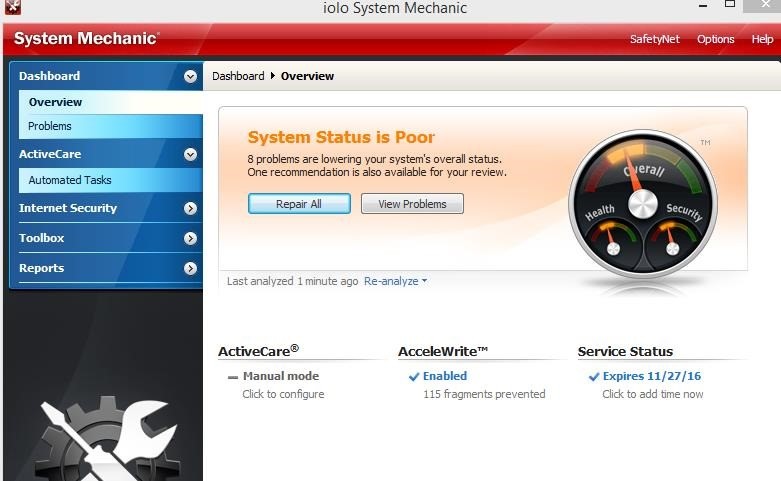Maximize the iolo System Mechanic window
This screenshot has height=481, width=781.
click(x=730, y=4)
